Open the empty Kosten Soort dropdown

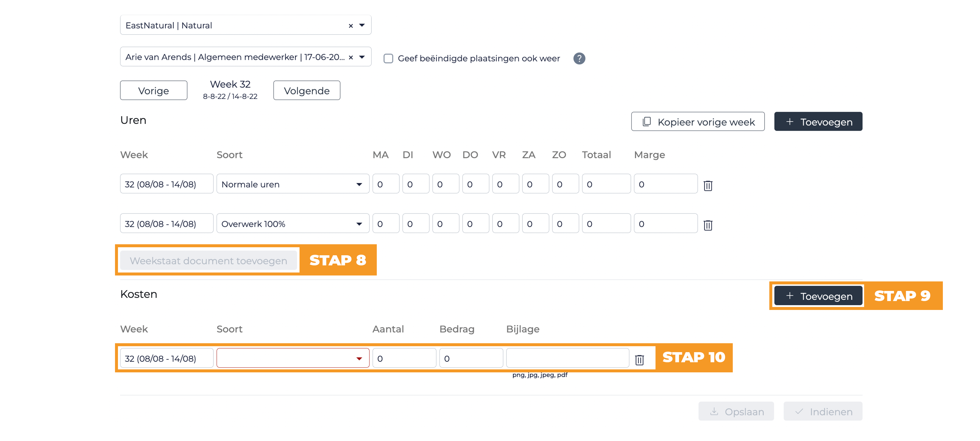tap(293, 358)
